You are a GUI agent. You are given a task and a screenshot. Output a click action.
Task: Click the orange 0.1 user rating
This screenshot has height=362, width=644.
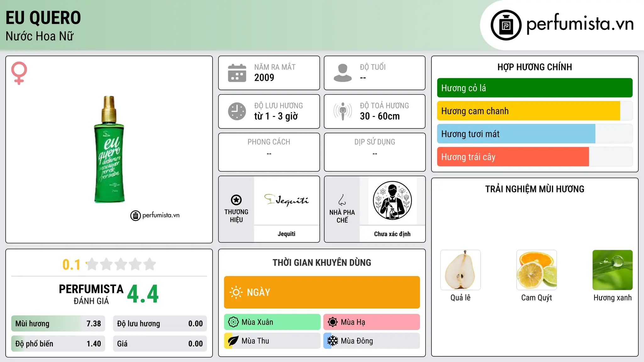[x=71, y=265]
